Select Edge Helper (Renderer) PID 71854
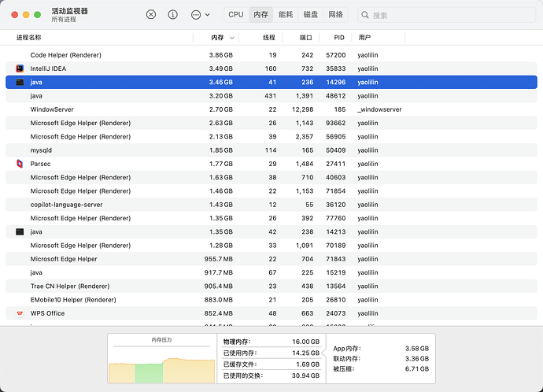 271,190
